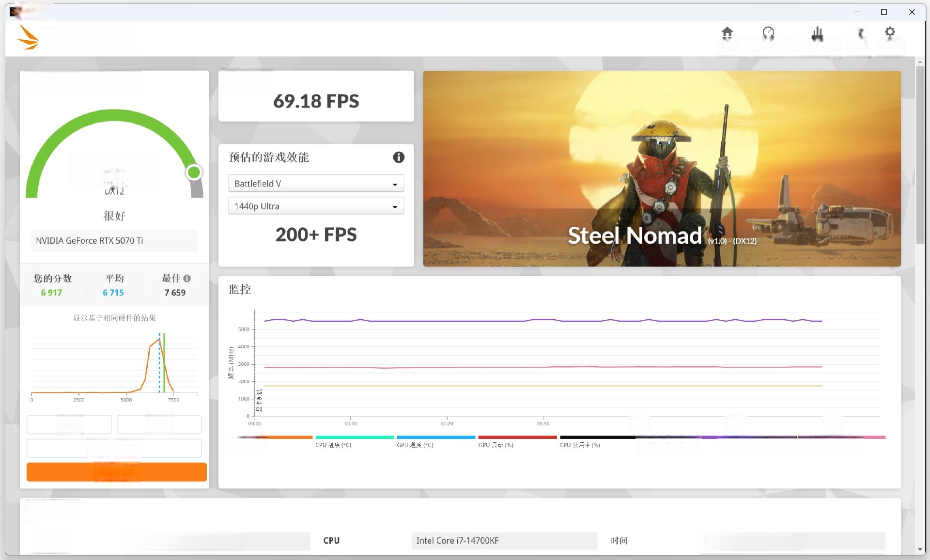This screenshot has width=930, height=560.
Task: Click the app icon in title bar
Action: coord(15,12)
